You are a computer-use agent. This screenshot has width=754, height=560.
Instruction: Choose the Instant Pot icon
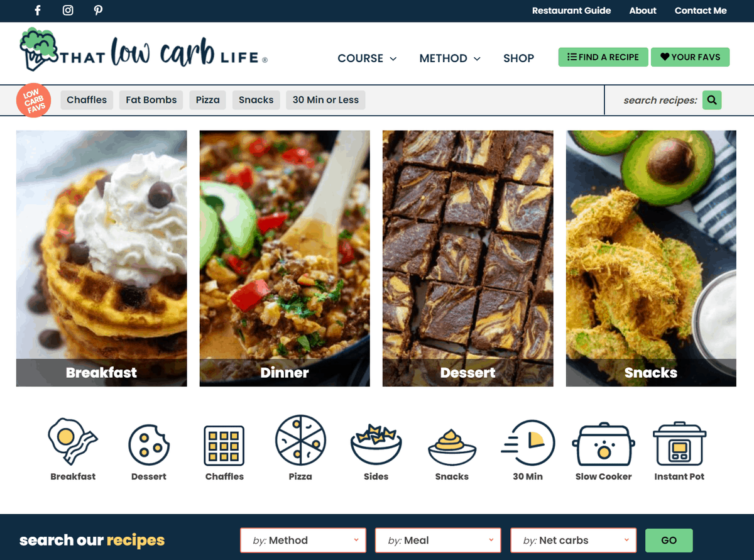679,443
